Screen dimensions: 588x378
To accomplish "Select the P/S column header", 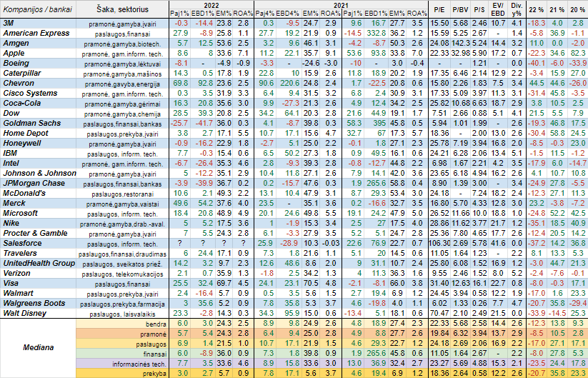I will (479, 9).
